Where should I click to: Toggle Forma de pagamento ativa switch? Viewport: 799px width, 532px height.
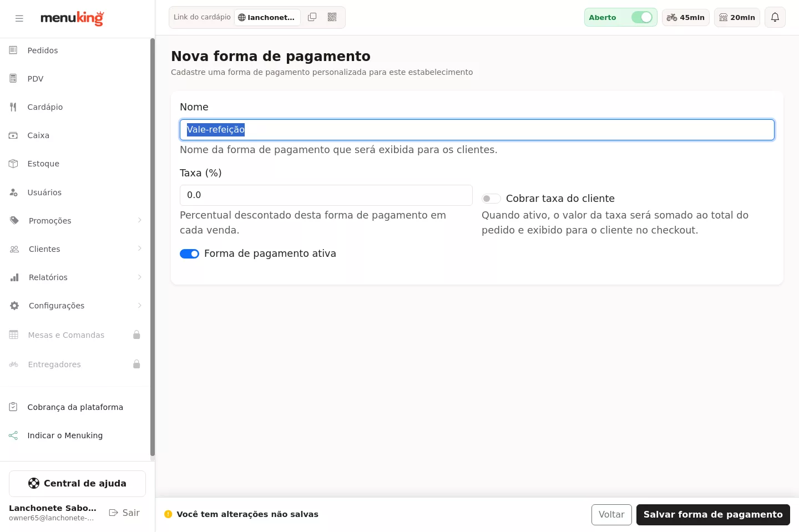[x=189, y=254]
